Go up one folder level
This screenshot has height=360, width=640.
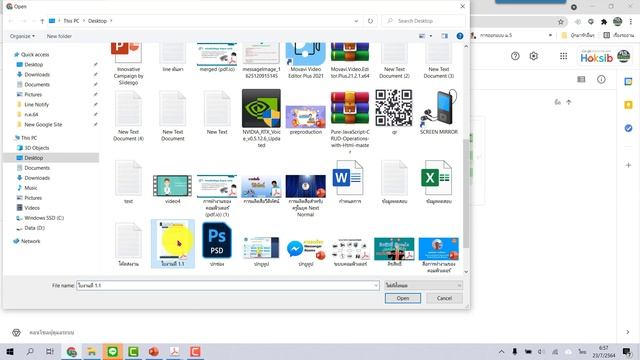click(42, 21)
